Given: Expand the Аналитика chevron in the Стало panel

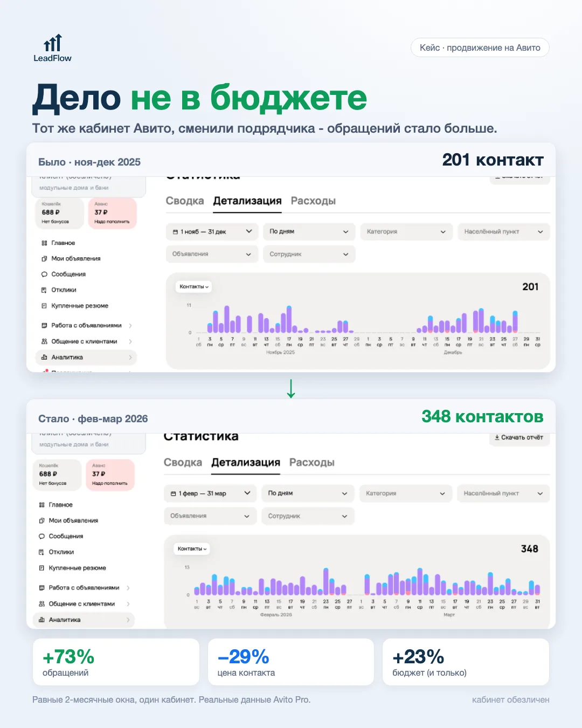Looking at the screenshot, I should [128, 620].
